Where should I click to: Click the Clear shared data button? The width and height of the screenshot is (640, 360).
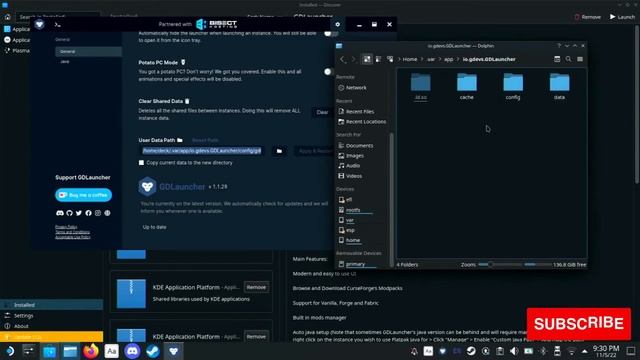pyautogui.click(x=322, y=112)
